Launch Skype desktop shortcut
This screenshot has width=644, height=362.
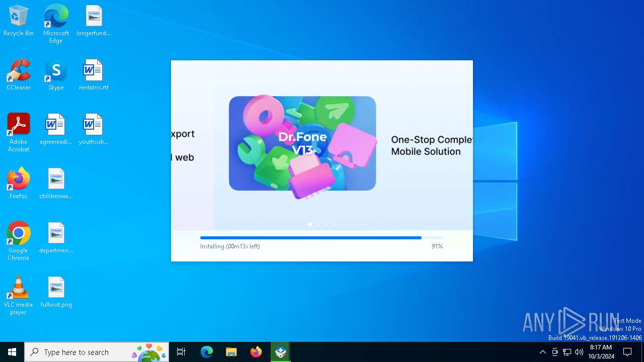(x=56, y=75)
